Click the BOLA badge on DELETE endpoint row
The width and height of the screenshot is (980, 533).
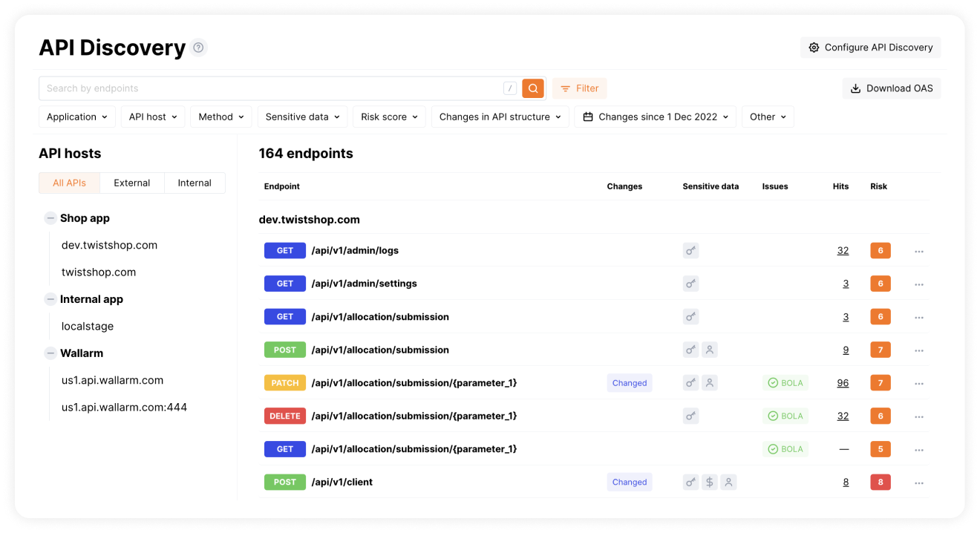(785, 416)
